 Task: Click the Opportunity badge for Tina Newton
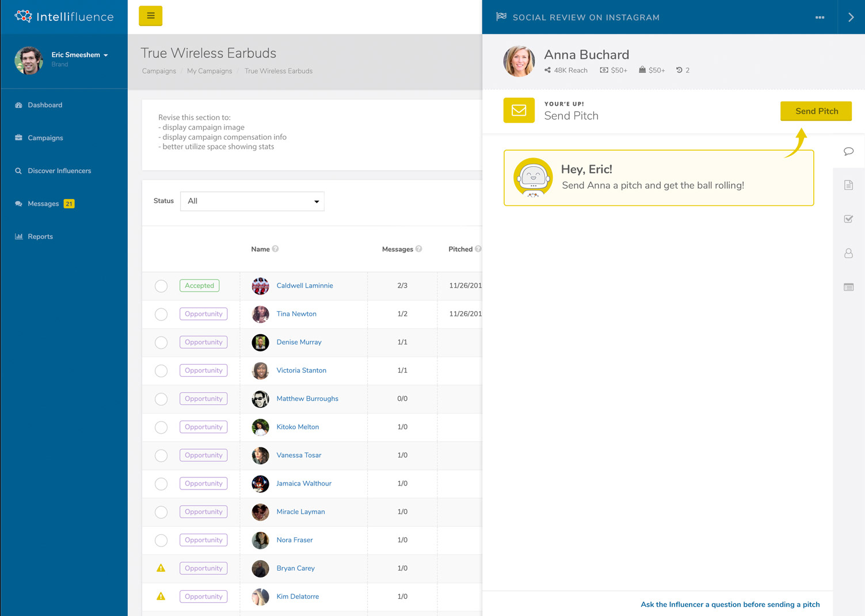(x=204, y=314)
